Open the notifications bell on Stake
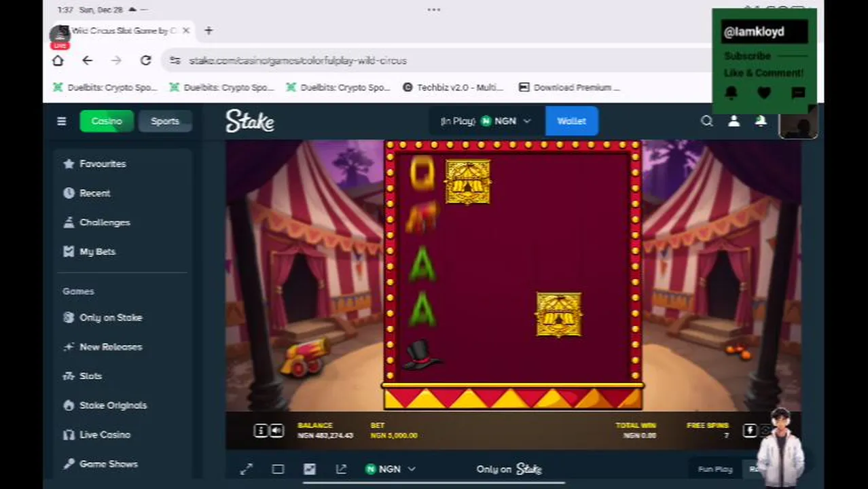The width and height of the screenshot is (868, 489). [761, 121]
